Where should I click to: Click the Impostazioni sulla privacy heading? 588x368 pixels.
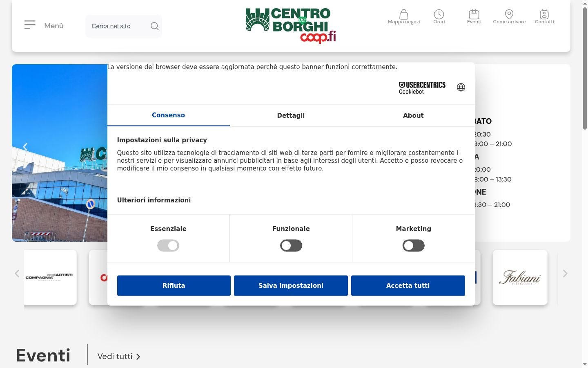162,140
